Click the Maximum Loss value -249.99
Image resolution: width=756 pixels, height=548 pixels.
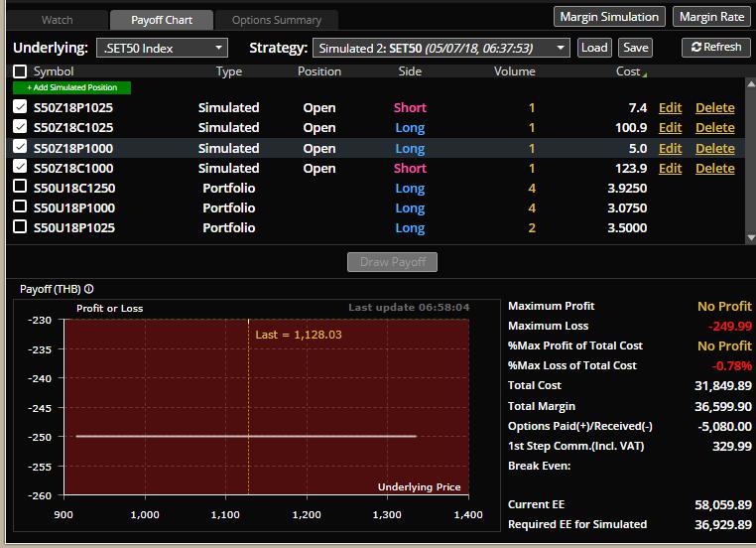[729, 326]
